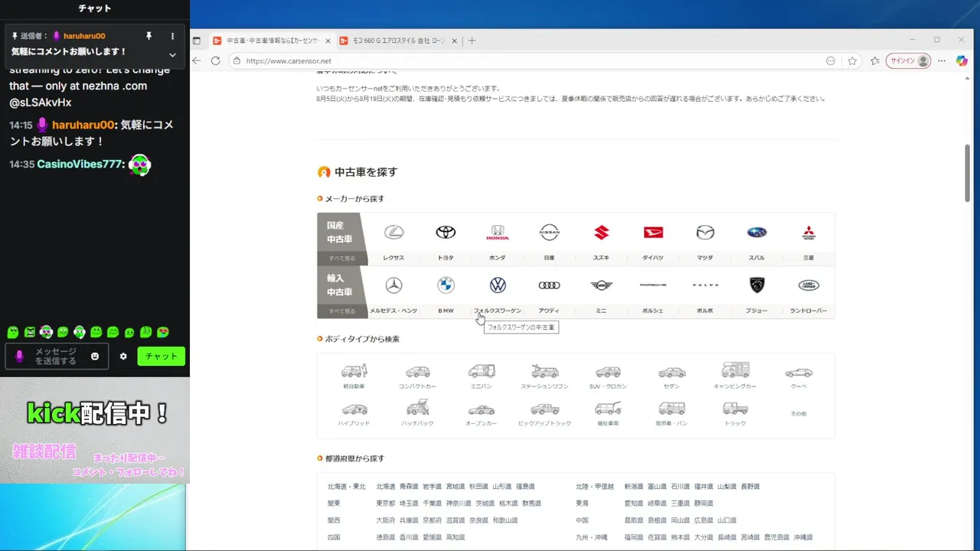View all import makers via すべて見る under 輸入中古車

[341, 311]
